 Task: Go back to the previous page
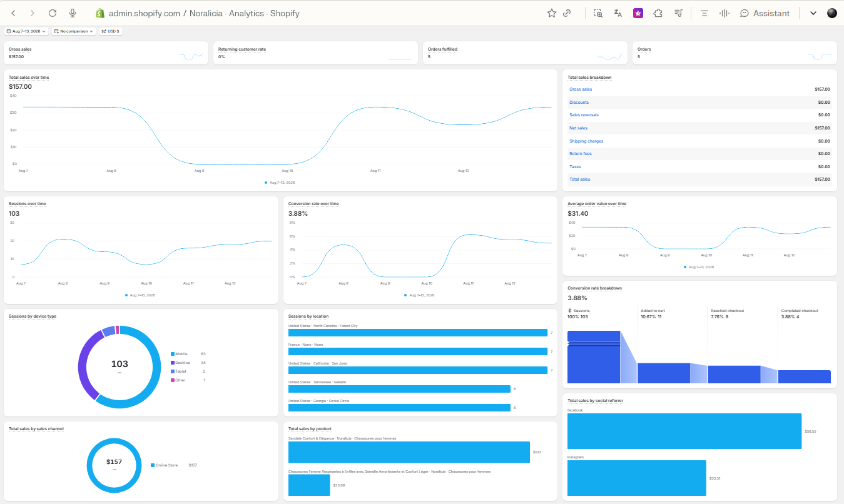14,13
